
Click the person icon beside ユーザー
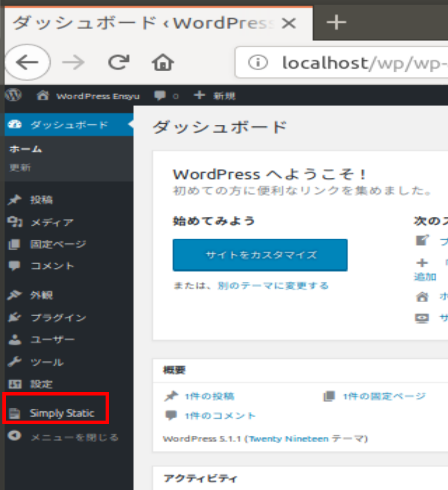15,339
